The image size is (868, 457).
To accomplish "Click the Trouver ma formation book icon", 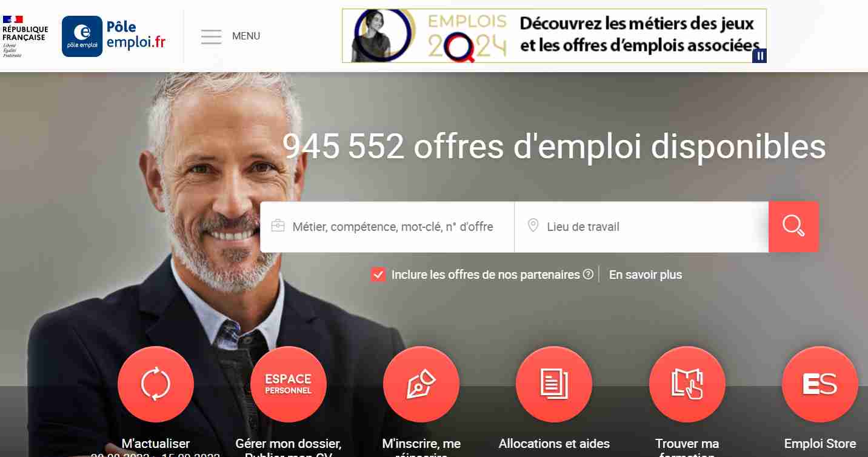I will [x=687, y=384].
